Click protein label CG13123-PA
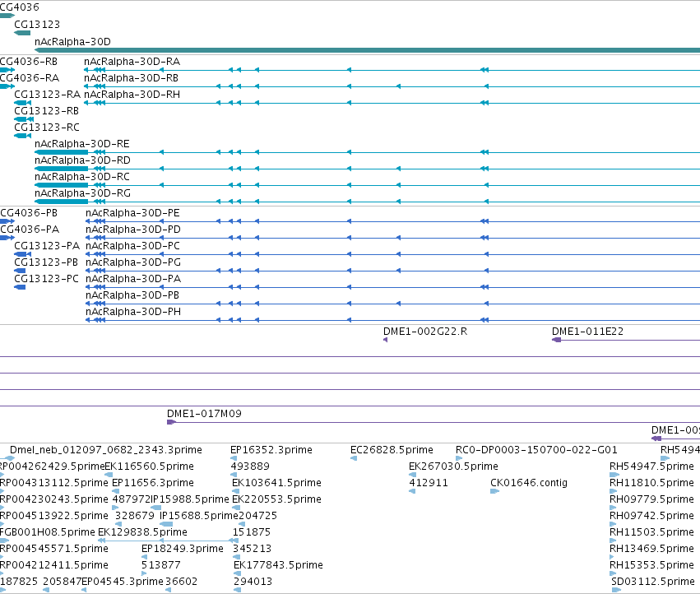700x594 pixels. click(x=47, y=246)
